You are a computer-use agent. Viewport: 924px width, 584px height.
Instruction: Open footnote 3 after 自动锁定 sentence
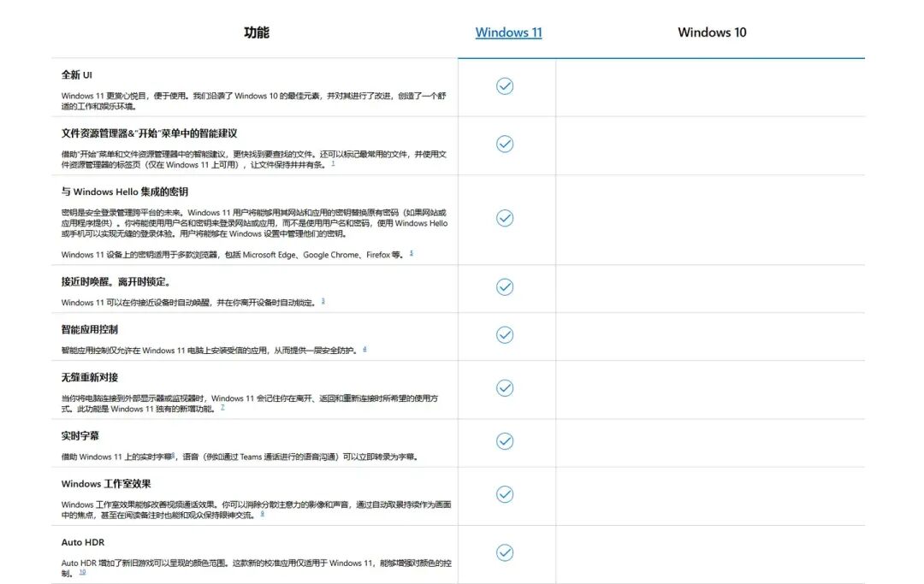323,301
